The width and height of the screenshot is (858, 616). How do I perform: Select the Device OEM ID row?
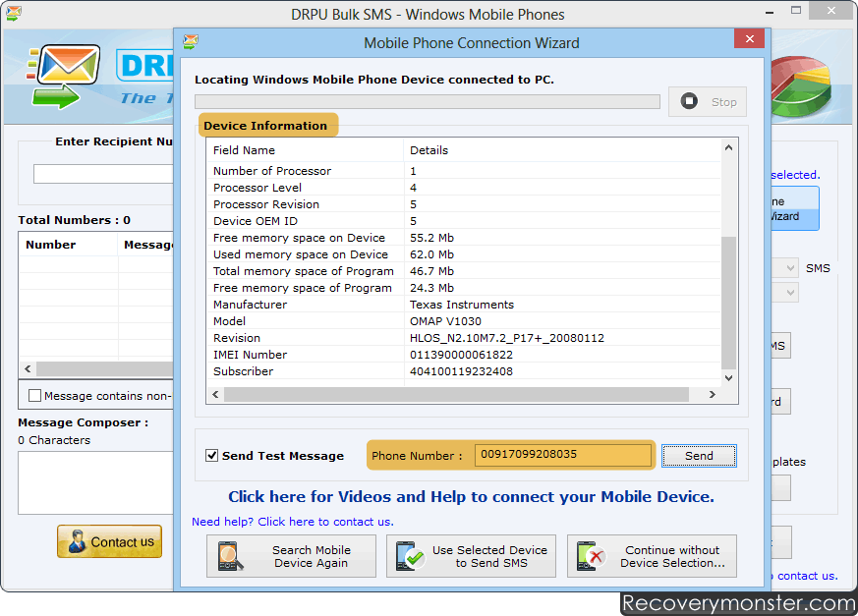click(464, 221)
